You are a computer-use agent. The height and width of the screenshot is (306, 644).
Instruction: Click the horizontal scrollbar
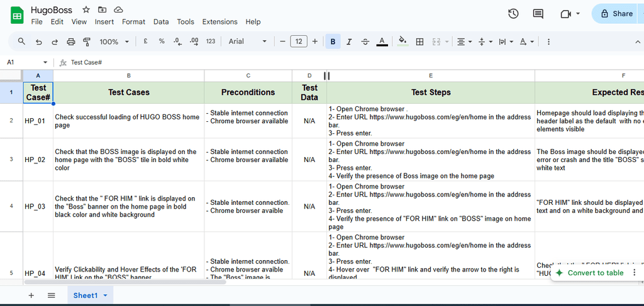click(x=125, y=282)
